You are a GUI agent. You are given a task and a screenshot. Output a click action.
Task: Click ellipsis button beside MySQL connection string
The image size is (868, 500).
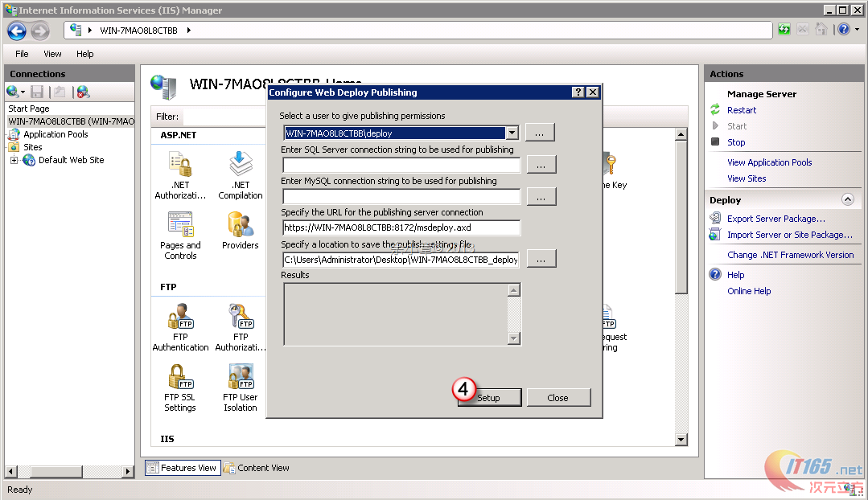click(541, 196)
